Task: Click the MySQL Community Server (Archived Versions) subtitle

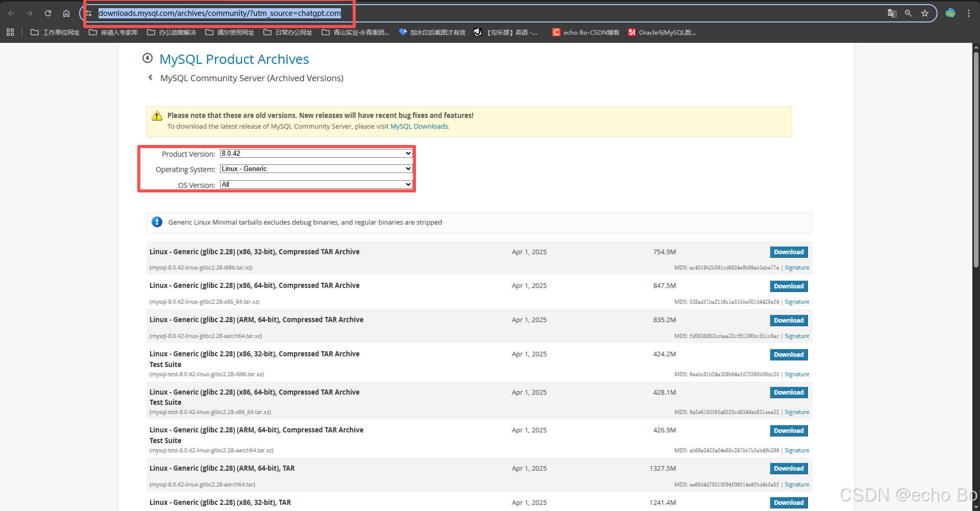Action: (x=252, y=78)
